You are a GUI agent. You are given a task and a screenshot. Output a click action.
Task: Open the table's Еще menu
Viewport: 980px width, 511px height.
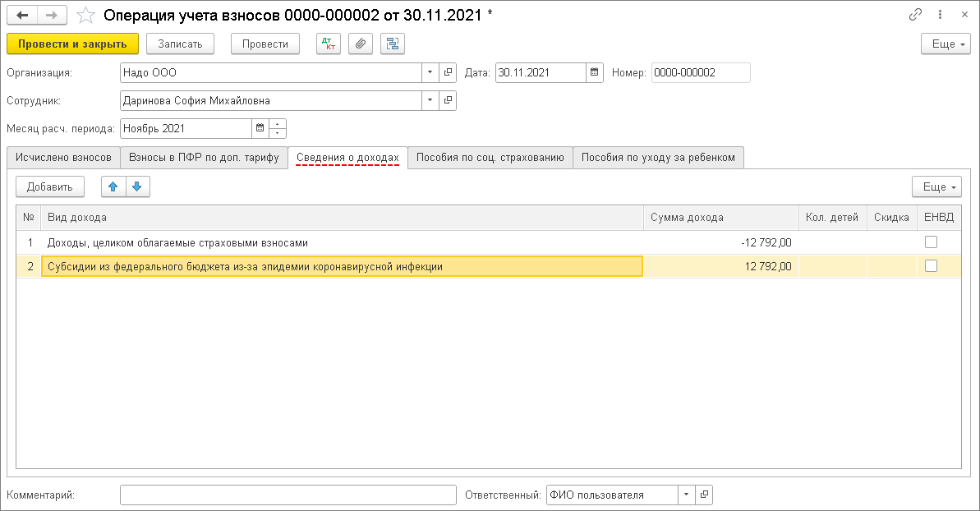click(936, 186)
